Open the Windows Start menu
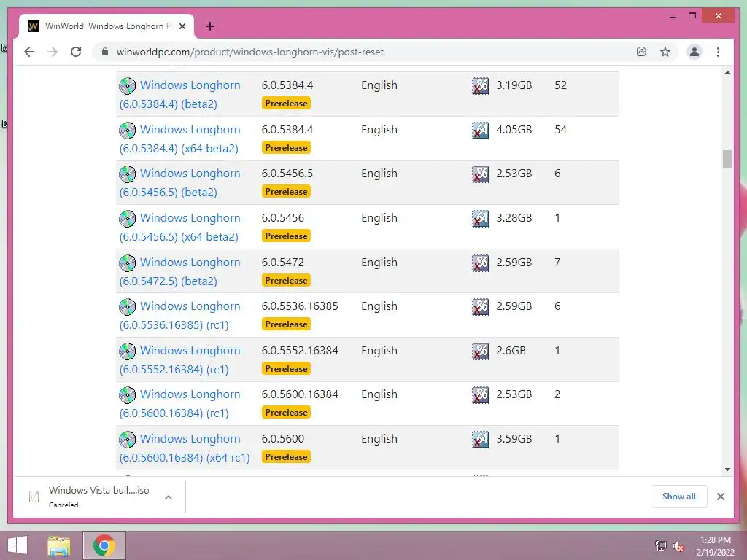Viewport: 747px width, 560px height. pos(18,545)
